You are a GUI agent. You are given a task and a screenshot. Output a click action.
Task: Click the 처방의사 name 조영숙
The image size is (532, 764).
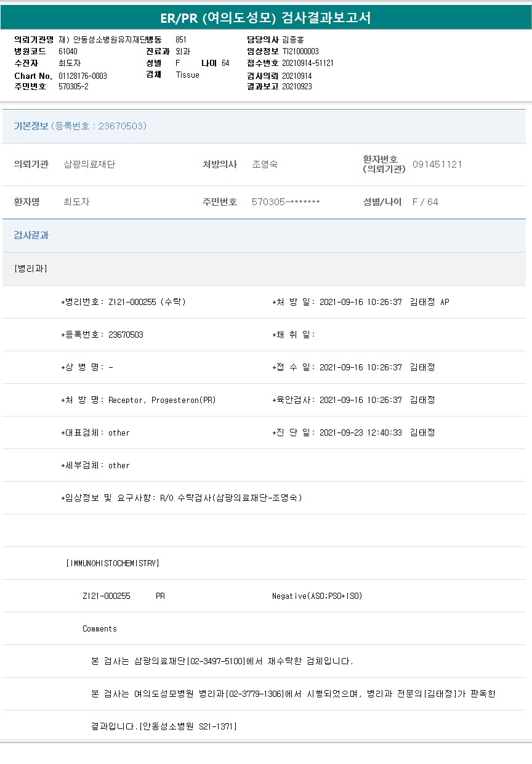tap(265, 165)
